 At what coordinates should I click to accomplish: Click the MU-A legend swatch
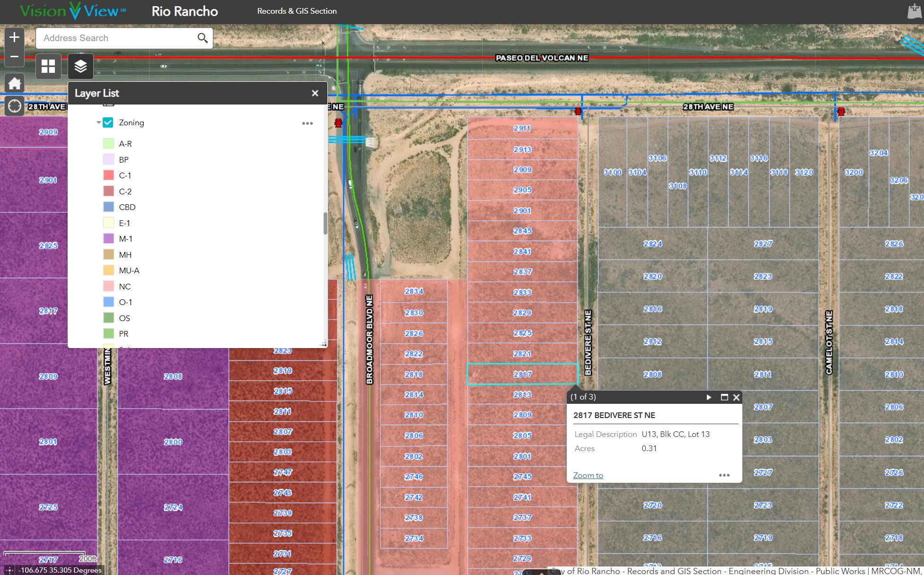(108, 270)
